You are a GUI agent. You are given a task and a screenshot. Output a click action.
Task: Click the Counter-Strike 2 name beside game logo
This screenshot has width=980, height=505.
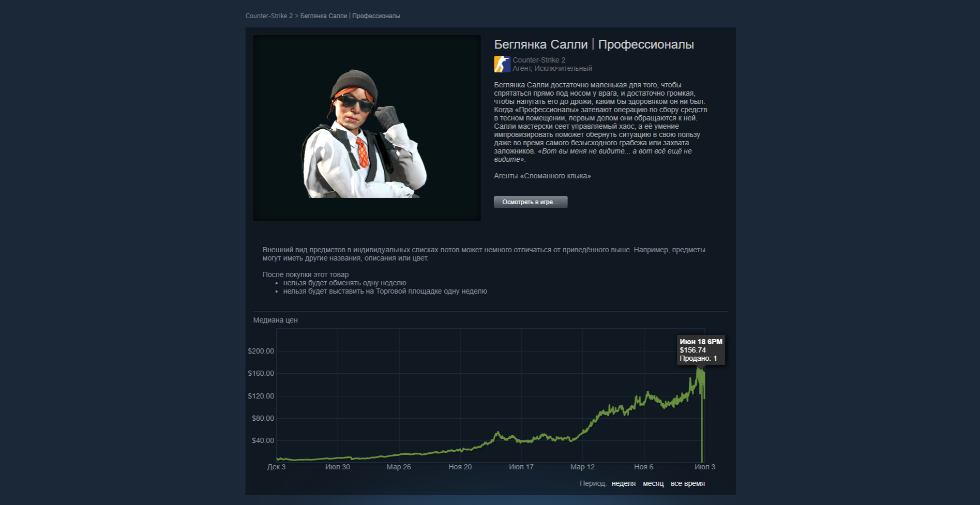(539, 60)
